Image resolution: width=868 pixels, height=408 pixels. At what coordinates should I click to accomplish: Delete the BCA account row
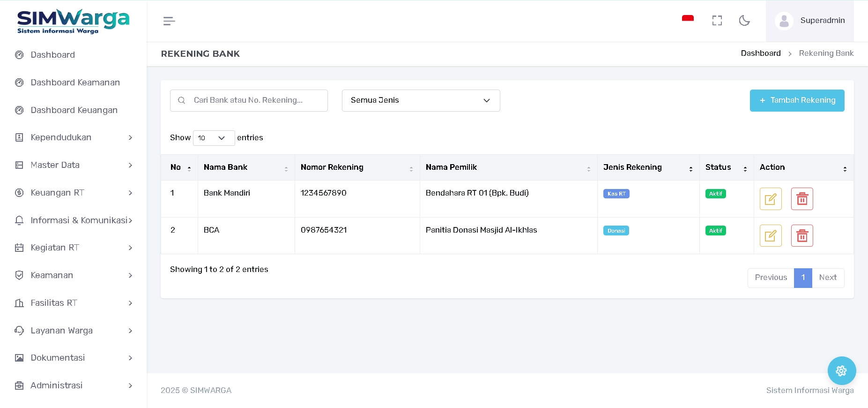point(801,236)
